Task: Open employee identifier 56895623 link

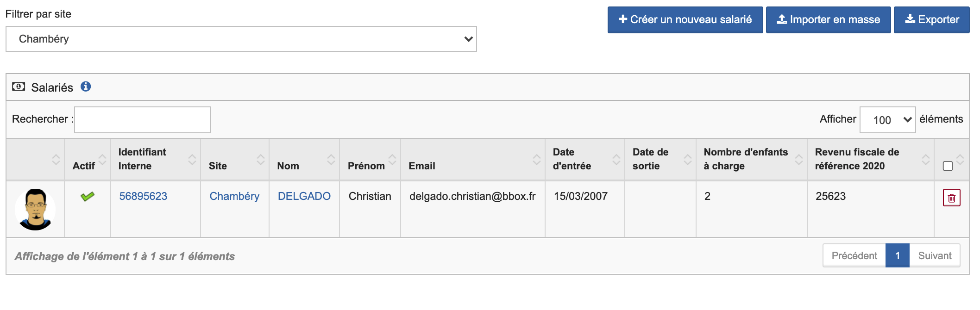Action: [x=143, y=196]
